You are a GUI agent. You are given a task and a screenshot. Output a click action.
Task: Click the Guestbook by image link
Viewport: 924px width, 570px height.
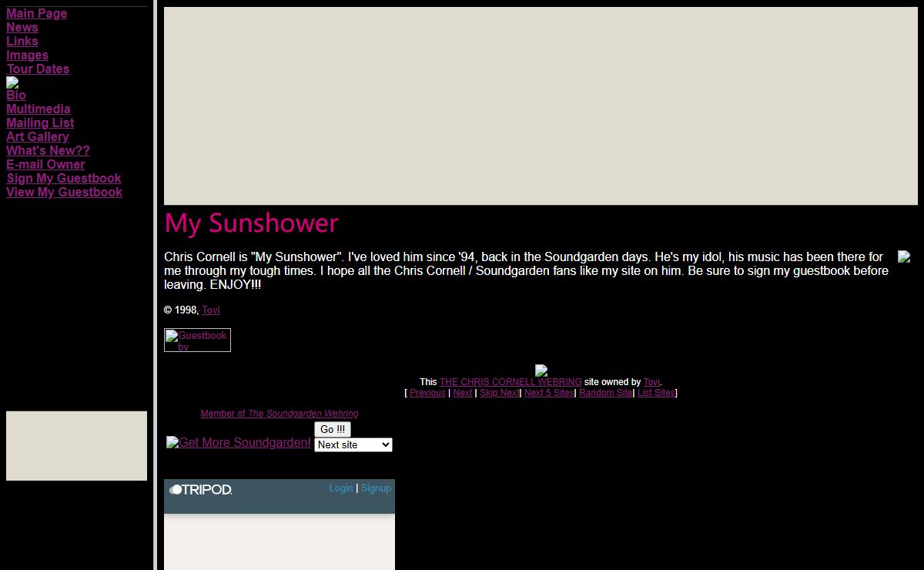point(197,340)
